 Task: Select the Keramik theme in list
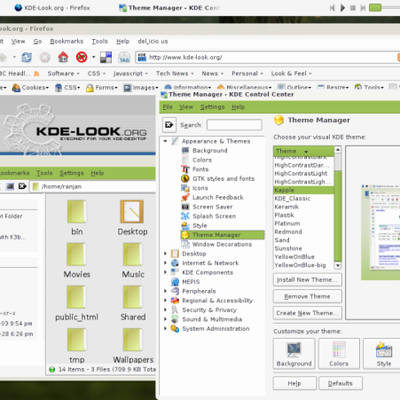(x=286, y=207)
